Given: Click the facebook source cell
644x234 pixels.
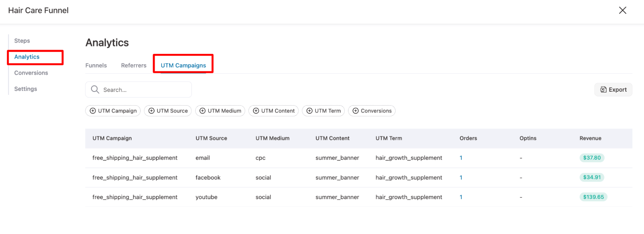Looking at the screenshot, I should pos(208,178).
